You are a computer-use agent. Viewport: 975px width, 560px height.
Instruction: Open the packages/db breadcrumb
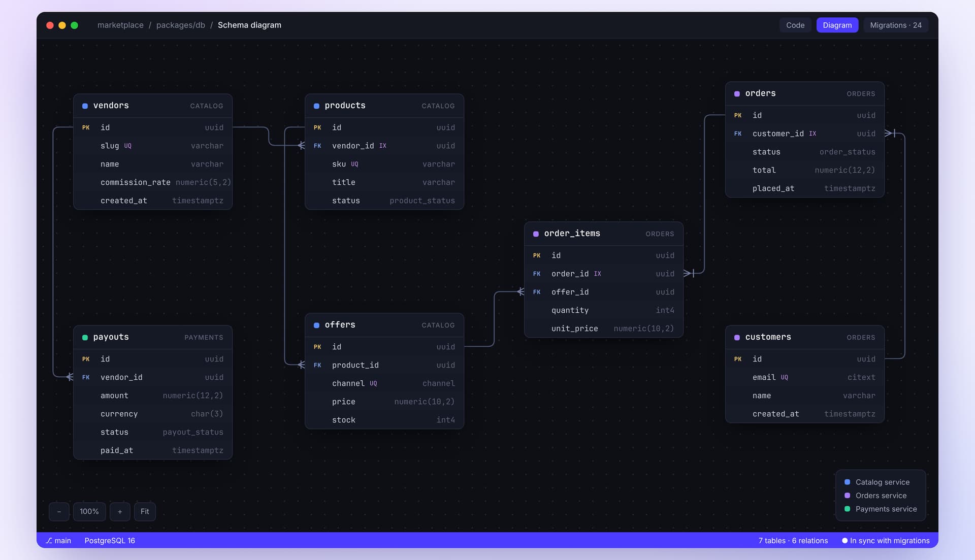click(x=181, y=25)
